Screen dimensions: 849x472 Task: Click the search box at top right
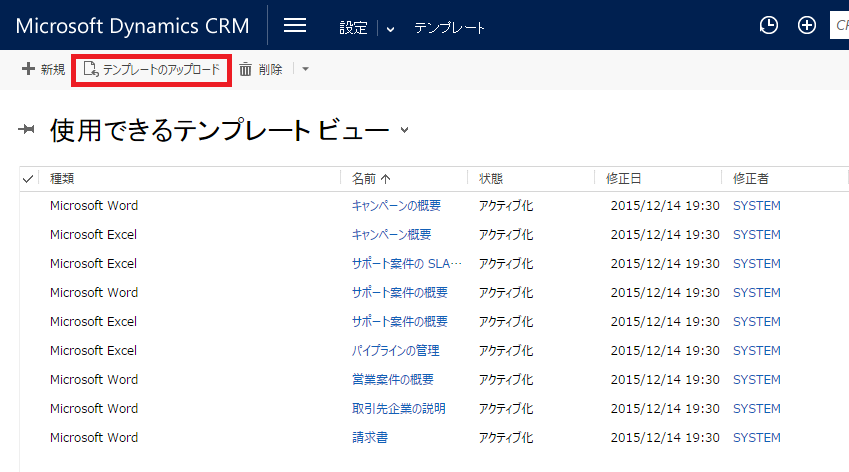pos(839,25)
